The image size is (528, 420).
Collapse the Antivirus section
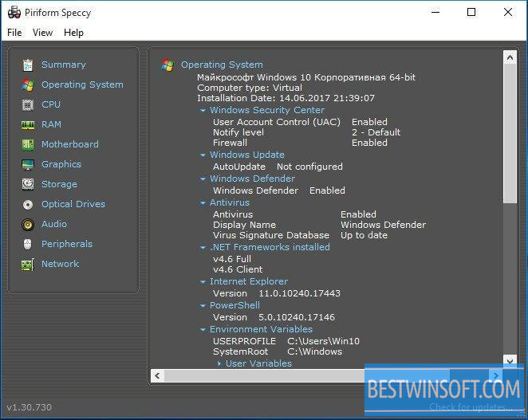(x=203, y=203)
